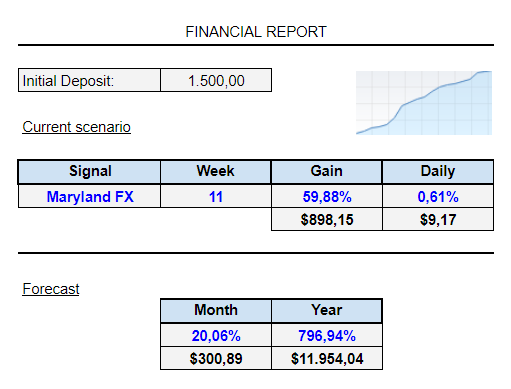Click the 0,61% daily cell
Image resolution: width=511 pixels, height=389 pixels.
coord(438,196)
